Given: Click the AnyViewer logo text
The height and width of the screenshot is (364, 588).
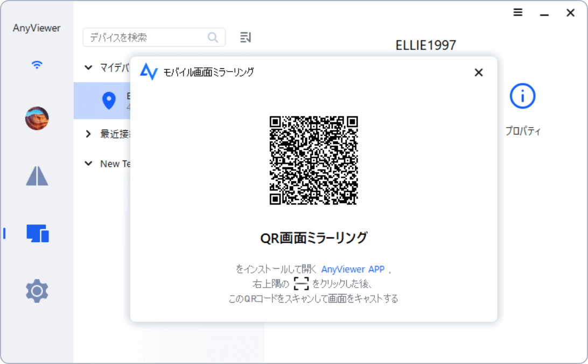Looking at the screenshot, I should [37, 28].
